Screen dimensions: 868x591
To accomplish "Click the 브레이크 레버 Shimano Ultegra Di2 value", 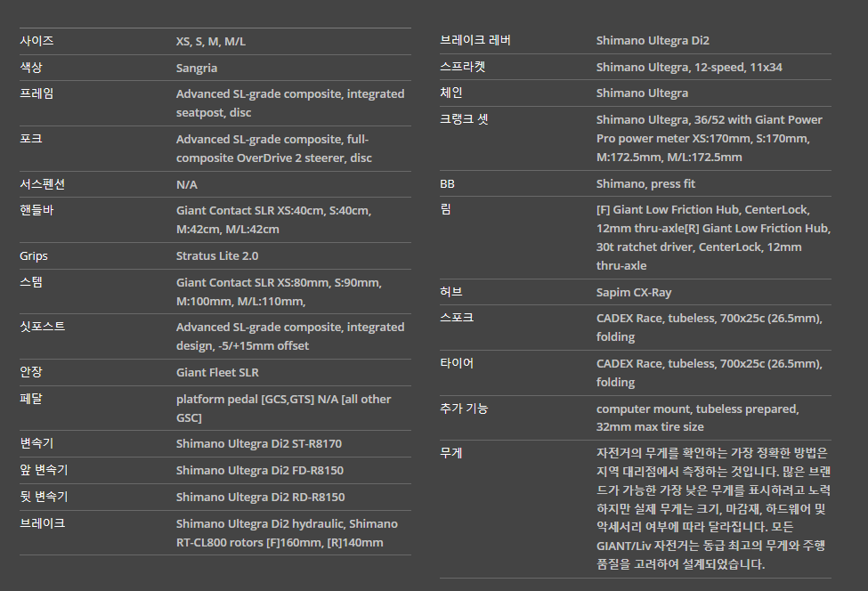I will pyautogui.click(x=652, y=40).
